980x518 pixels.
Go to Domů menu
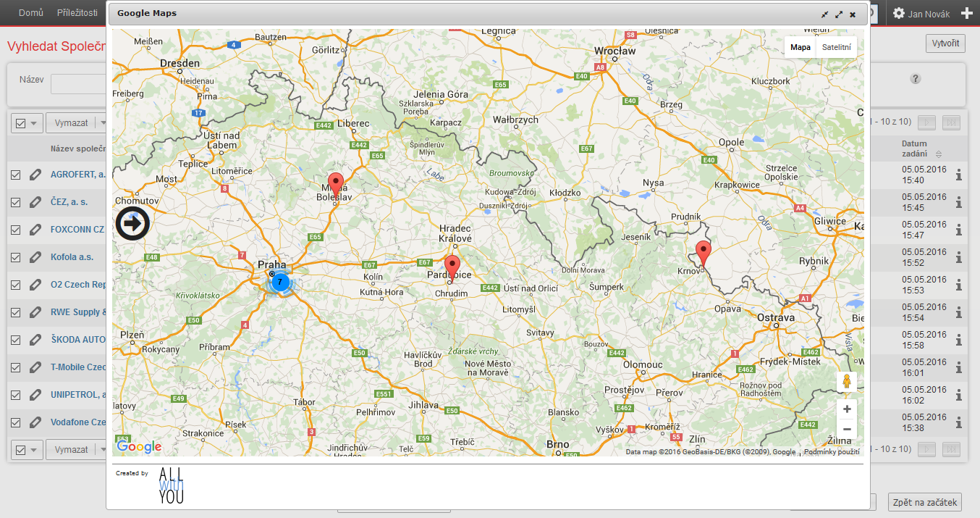click(30, 13)
